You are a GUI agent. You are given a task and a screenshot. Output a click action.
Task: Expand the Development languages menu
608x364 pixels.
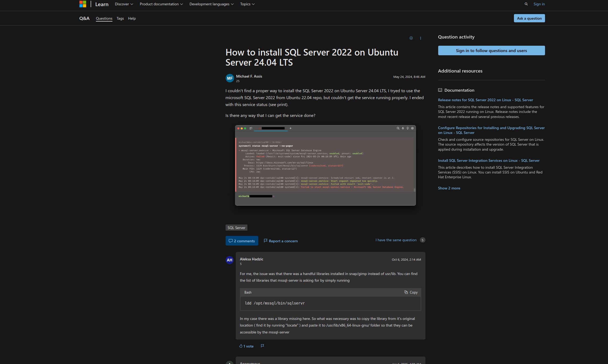[x=211, y=4]
